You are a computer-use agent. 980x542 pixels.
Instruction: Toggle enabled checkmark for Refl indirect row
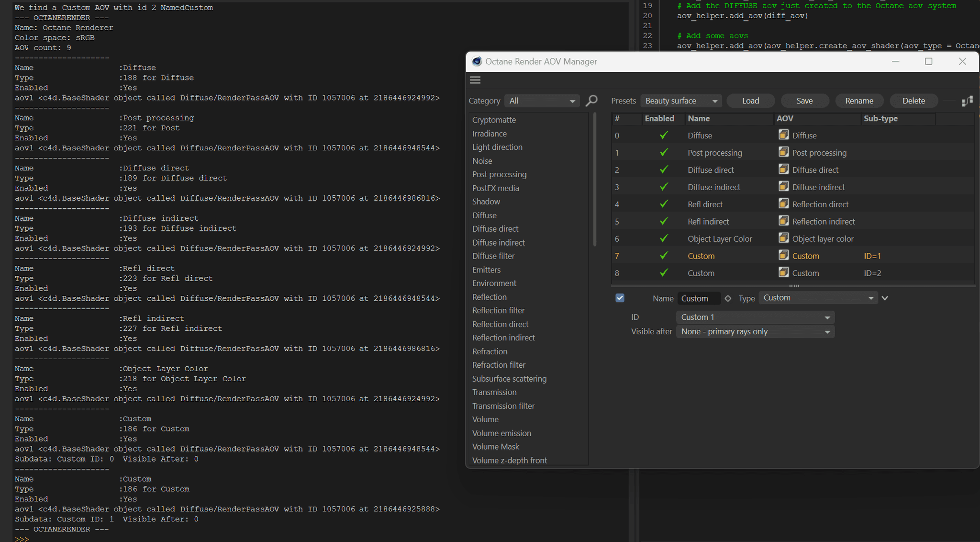pyautogui.click(x=664, y=221)
